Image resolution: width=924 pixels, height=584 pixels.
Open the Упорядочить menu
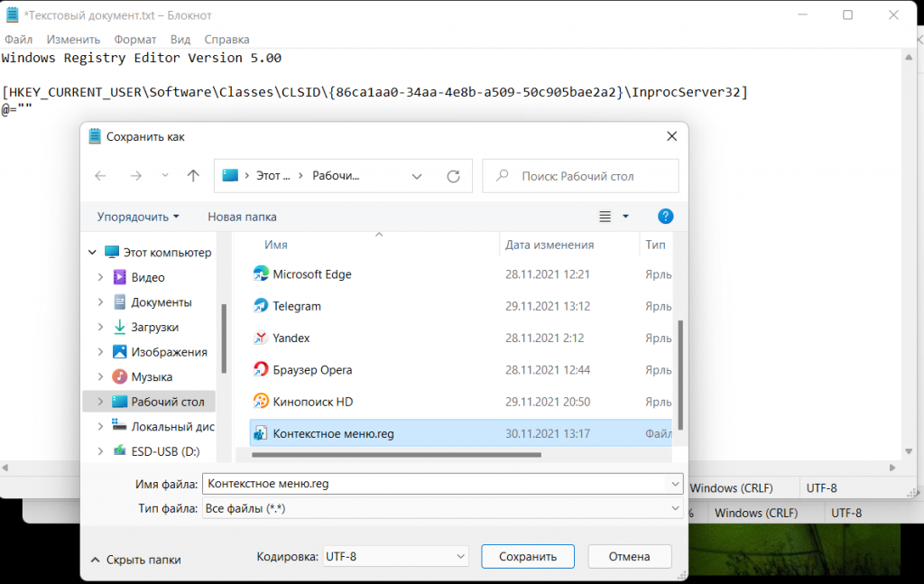(138, 217)
